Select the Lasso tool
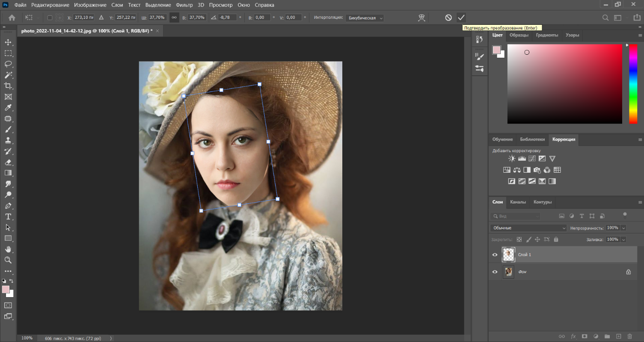Screen dimensions: 644x342 pos(8,64)
